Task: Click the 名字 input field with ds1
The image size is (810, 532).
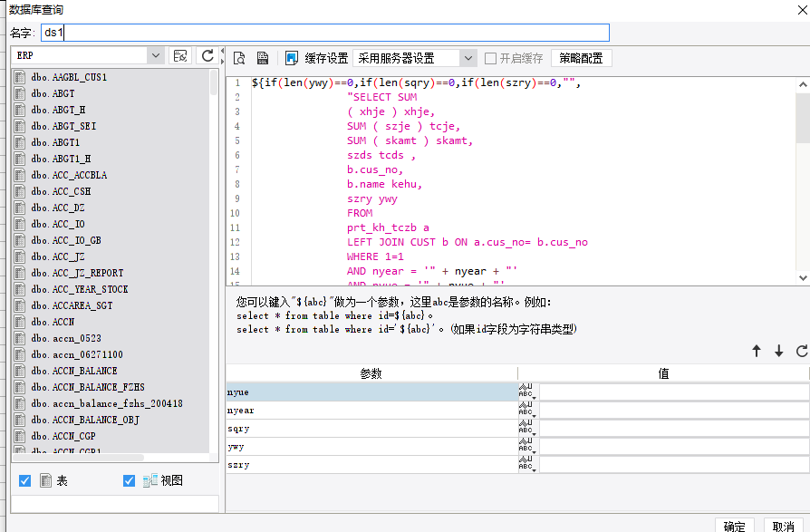Action: tap(325, 33)
